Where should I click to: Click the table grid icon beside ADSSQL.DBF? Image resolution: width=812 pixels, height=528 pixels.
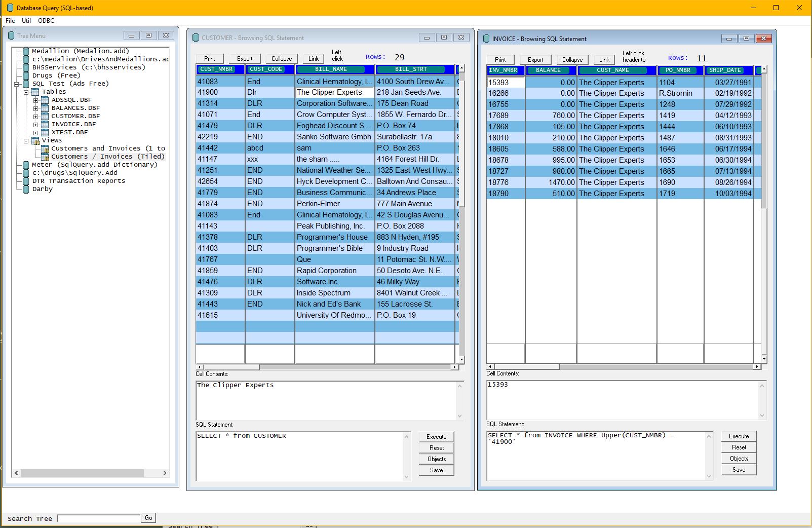point(45,100)
